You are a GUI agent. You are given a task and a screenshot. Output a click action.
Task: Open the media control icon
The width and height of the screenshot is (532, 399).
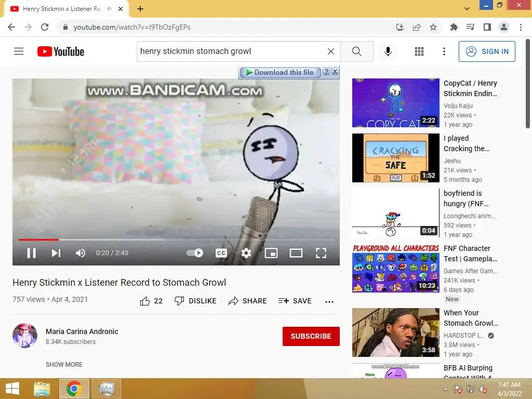point(470,27)
